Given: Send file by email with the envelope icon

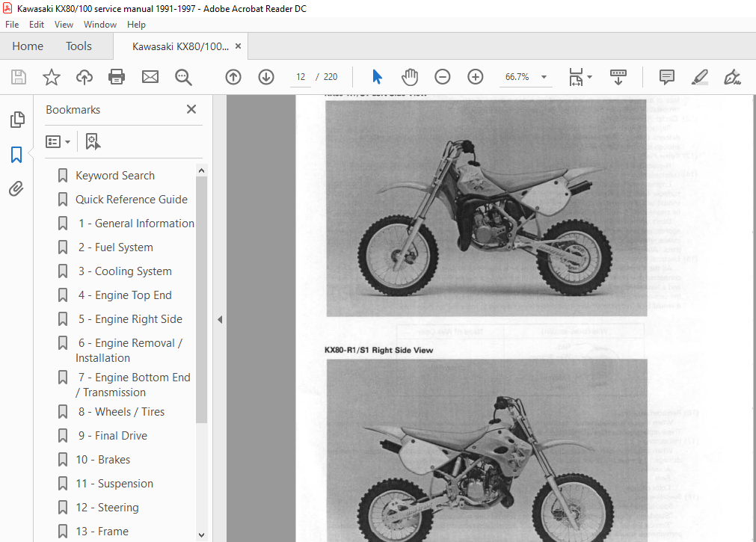Looking at the screenshot, I should (x=150, y=77).
